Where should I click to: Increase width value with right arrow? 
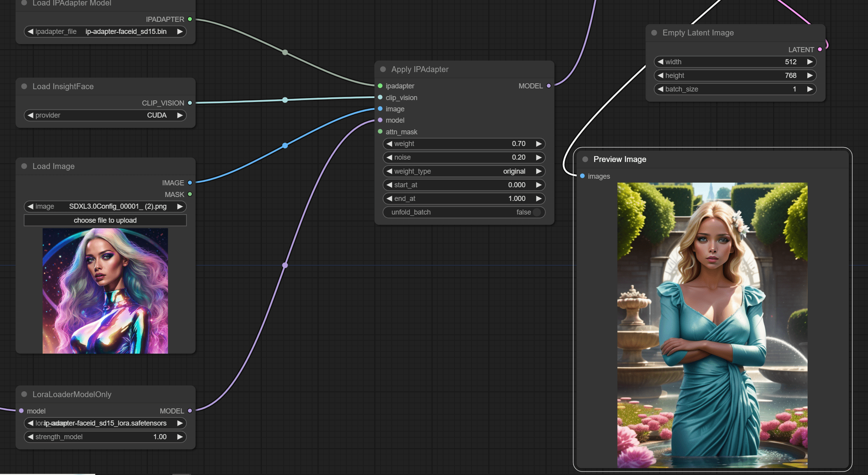click(x=810, y=62)
